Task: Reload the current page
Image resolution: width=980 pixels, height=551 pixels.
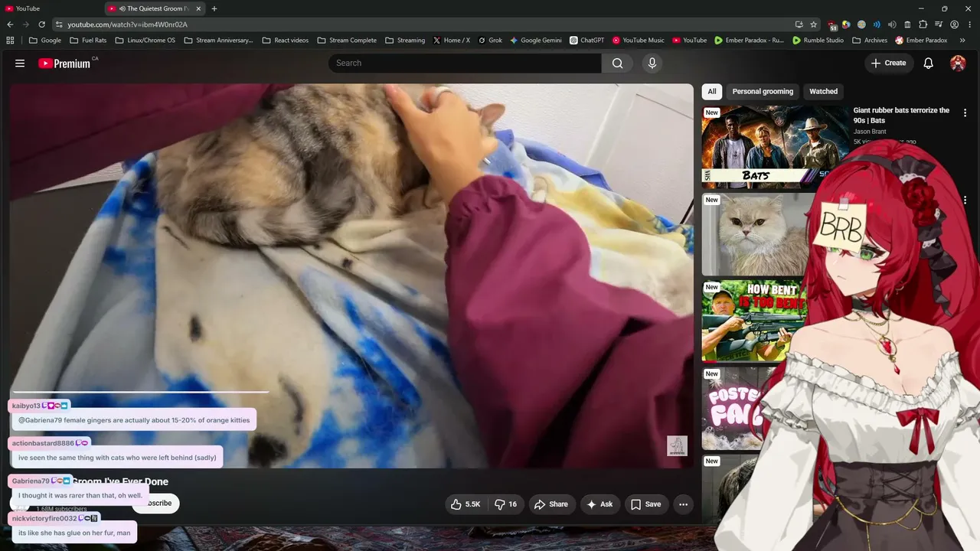Action: click(41, 24)
